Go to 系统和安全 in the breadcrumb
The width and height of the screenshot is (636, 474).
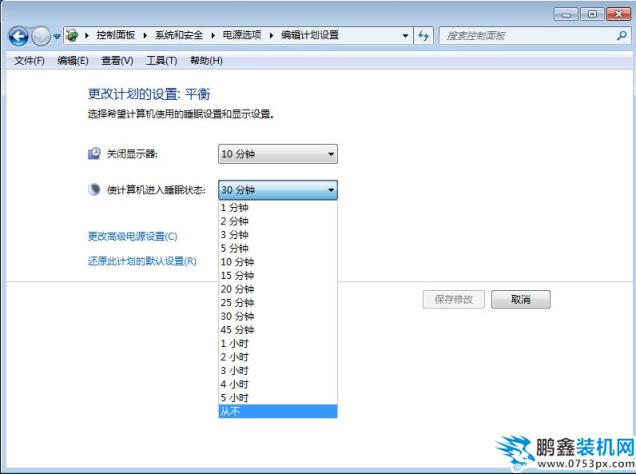pyautogui.click(x=179, y=35)
